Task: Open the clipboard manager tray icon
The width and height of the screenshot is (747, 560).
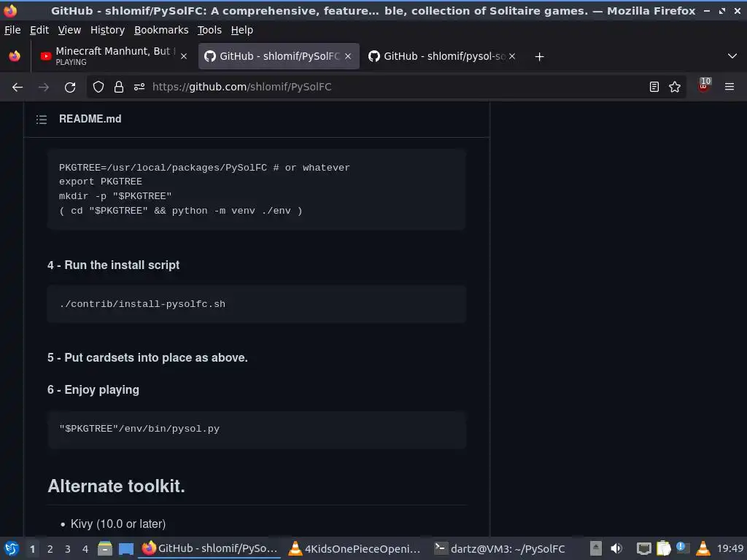Action: [664, 548]
